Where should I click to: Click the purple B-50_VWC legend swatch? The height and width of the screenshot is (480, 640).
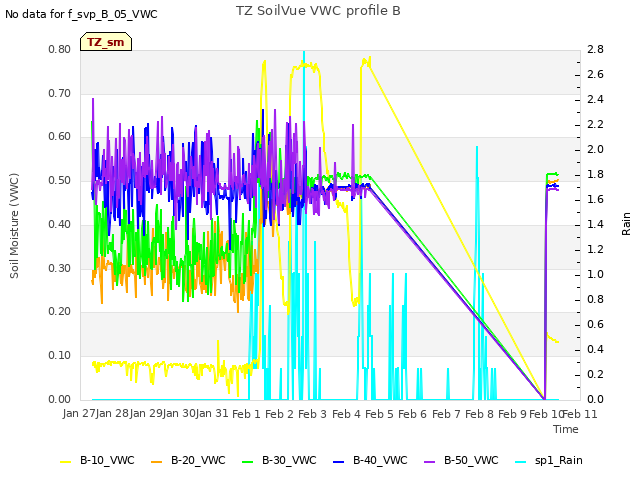tap(429, 461)
